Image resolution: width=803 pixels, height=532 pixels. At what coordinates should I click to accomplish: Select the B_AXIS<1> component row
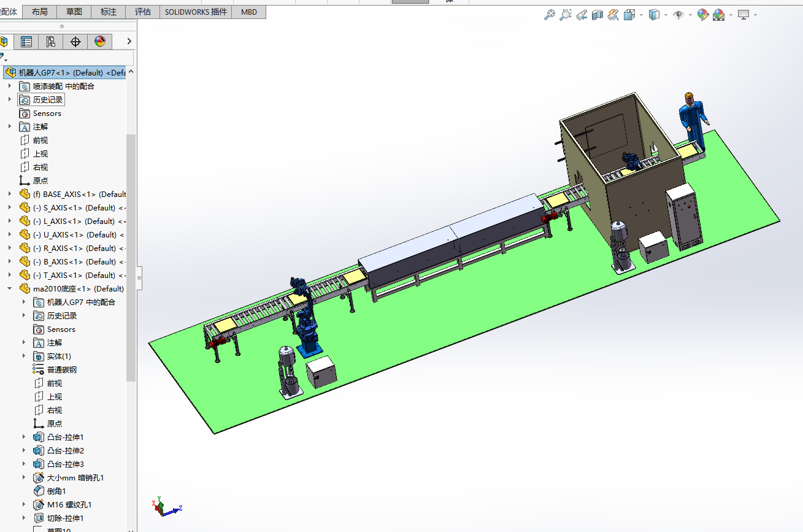(72, 261)
